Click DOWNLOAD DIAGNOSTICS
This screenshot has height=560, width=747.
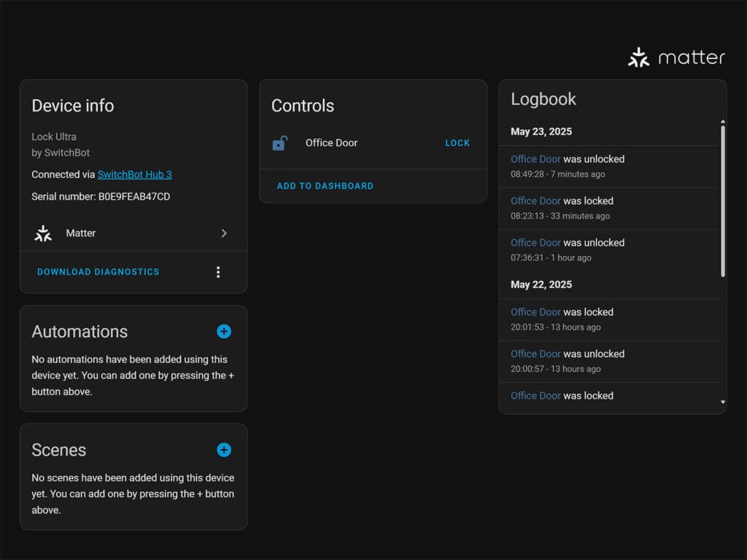98,272
